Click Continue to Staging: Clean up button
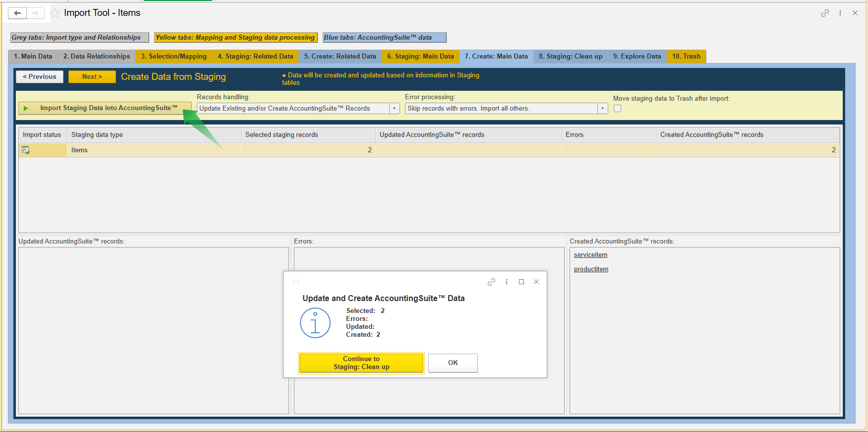This screenshot has width=868, height=432. pyautogui.click(x=361, y=363)
